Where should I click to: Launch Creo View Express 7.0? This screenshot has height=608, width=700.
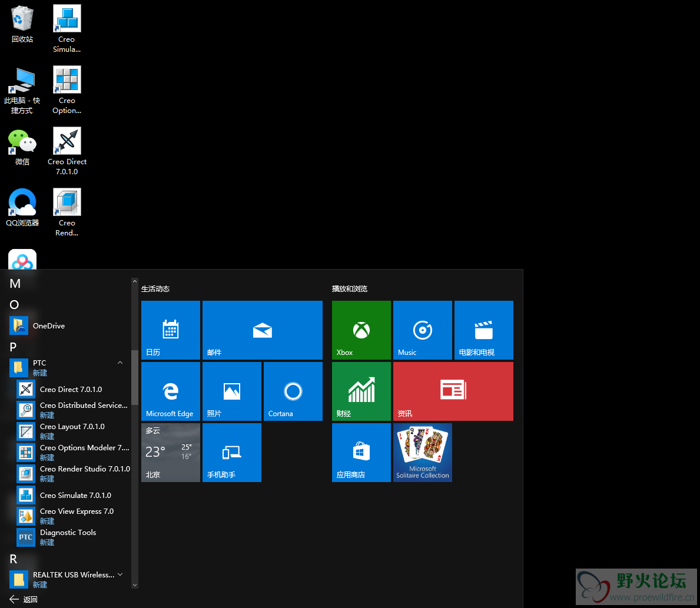pyautogui.click(x=73, y=516)
